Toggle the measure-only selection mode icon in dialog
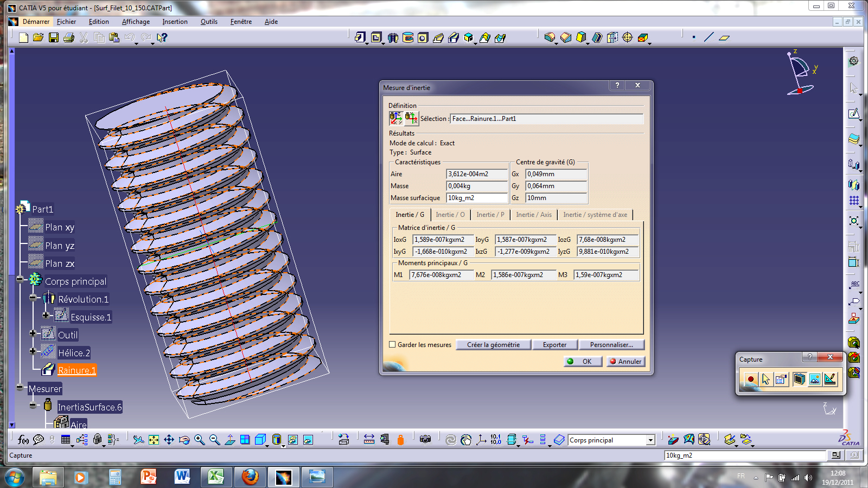 pyautogui.click(x=395, y=118)
